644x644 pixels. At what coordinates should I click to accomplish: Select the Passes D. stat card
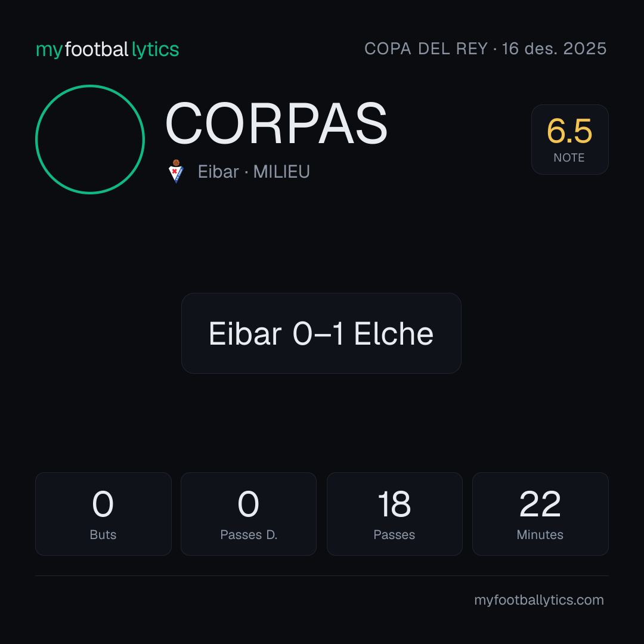249,514
